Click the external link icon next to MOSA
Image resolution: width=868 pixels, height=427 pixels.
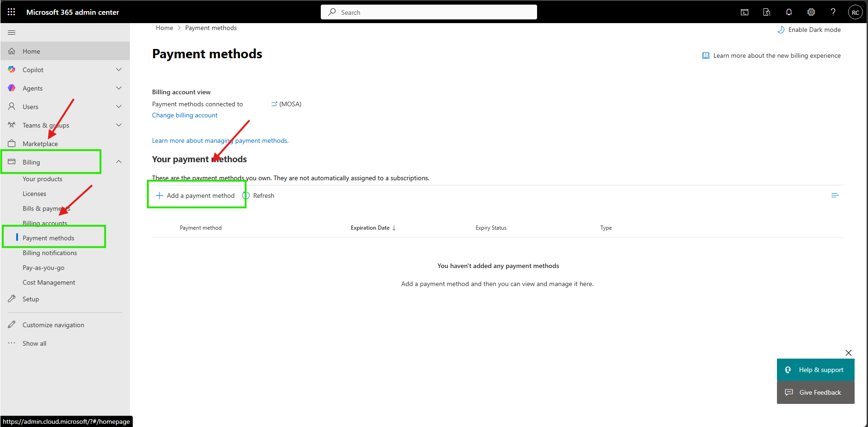point(274,104)
